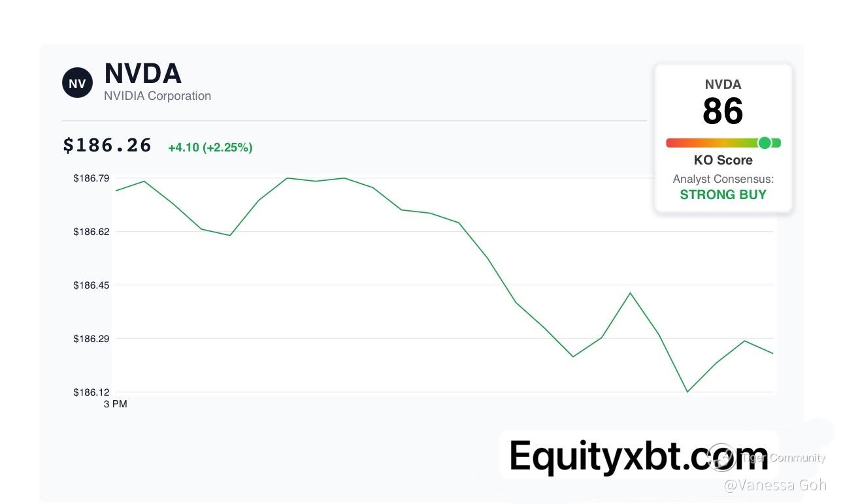843x504 pixels.
Task: Click the $186.12 y-axis label
Action: [91, 392]
